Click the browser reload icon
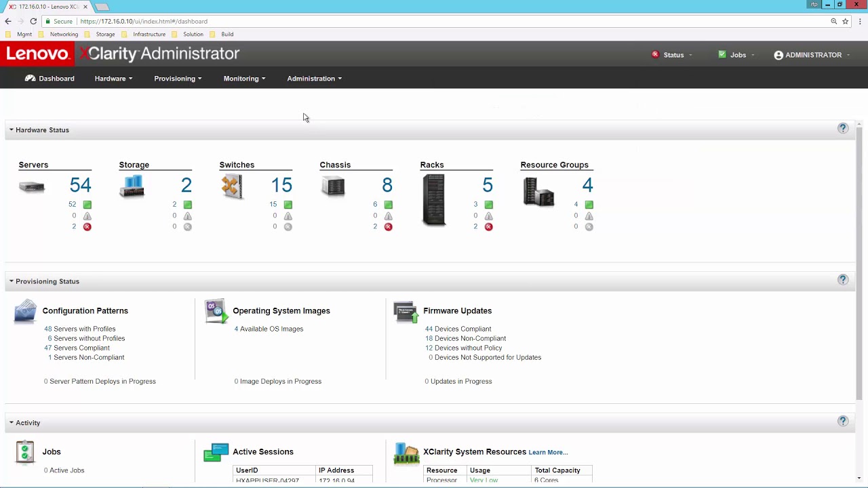The height and width of the screenshot is (488, 868). point(33,22)
